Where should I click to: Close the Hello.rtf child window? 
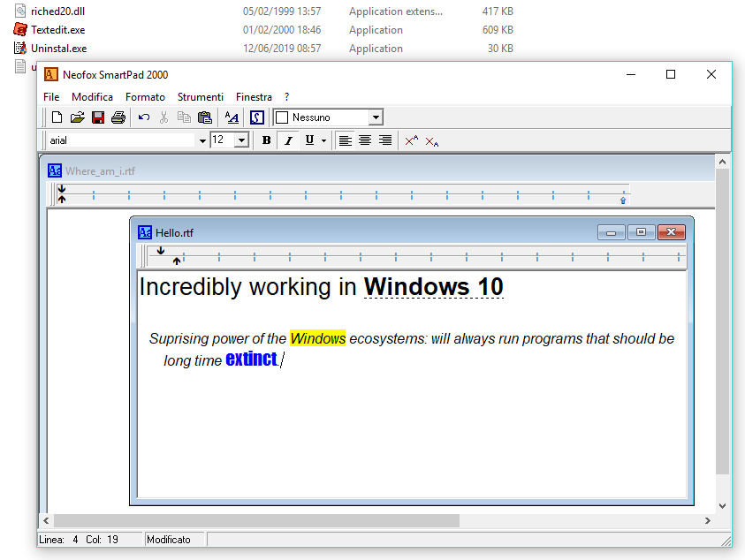672,232
